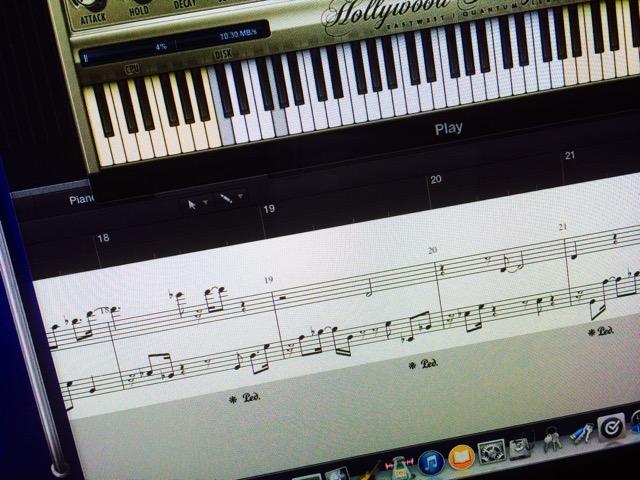
Task: Open the checkmark circle Dock icon
Action: pyautogui.click(x=611, y=427)
